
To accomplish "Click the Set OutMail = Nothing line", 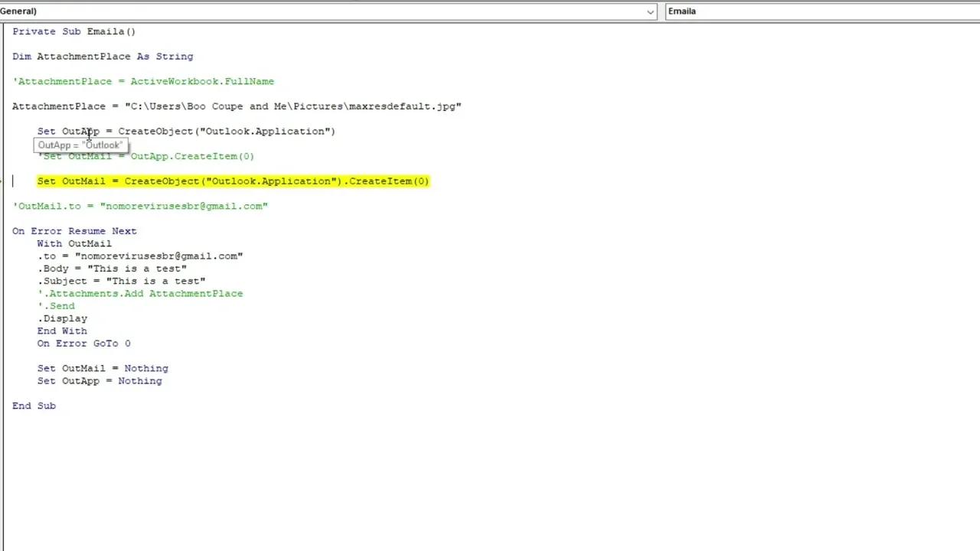I will coord(103,368).
